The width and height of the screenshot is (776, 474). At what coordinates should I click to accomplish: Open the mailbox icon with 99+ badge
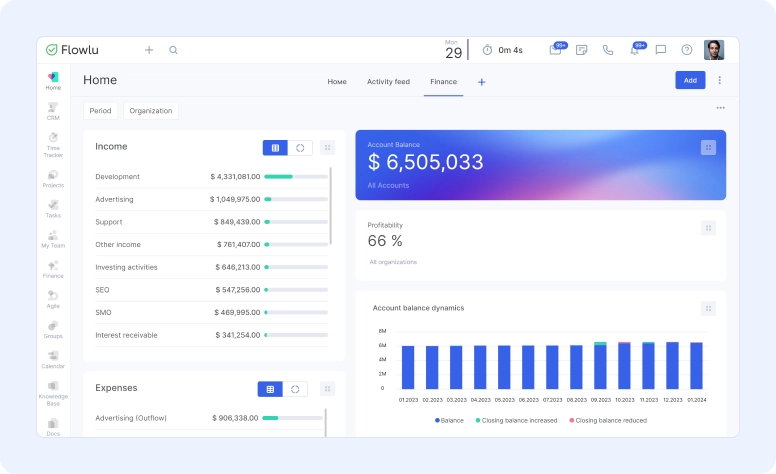coord(556,49)
